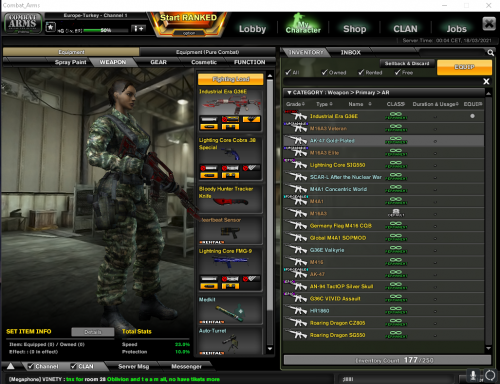Select the Medkit item slot
This screenshot has height=384, width=500.
231,310
